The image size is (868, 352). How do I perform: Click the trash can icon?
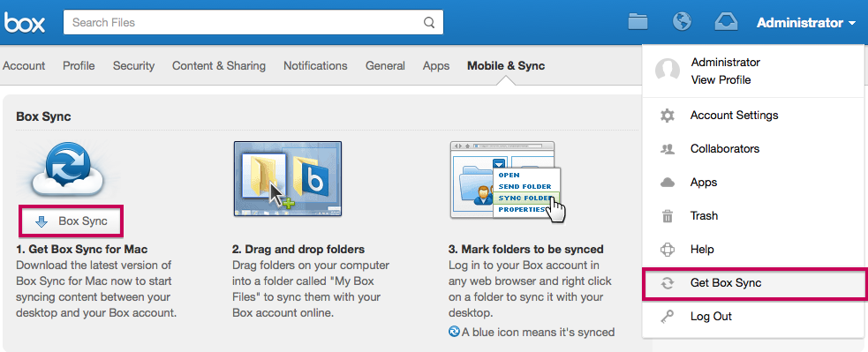[668, 216]
